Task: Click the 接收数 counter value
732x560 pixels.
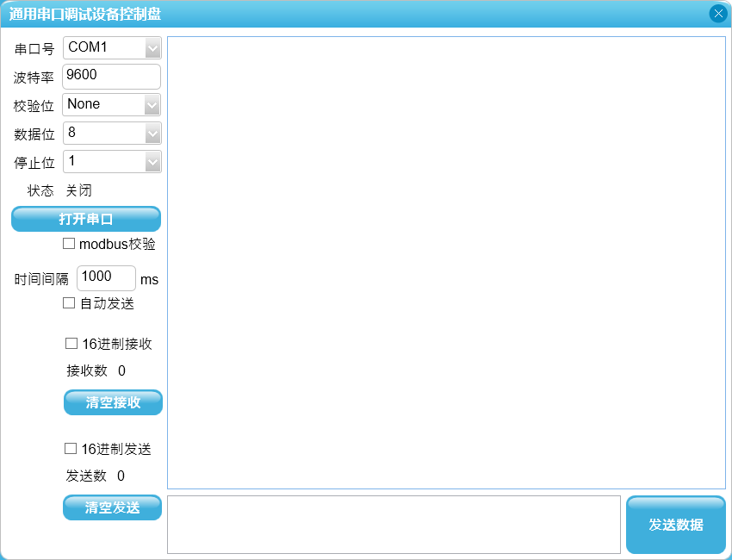Action: pos(121,371)
